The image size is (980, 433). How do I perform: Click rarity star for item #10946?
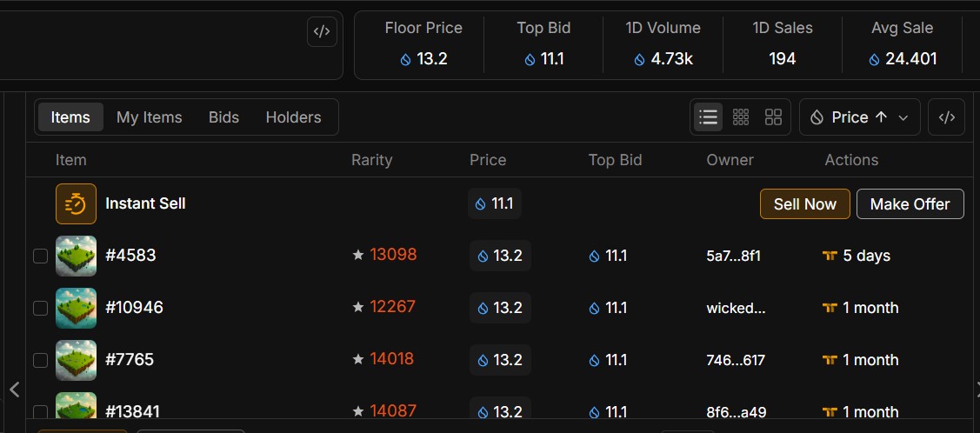click(358, 307)
